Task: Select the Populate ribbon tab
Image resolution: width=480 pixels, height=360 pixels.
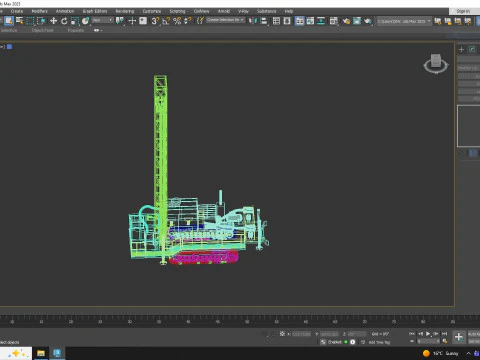Action: [76, 30]
